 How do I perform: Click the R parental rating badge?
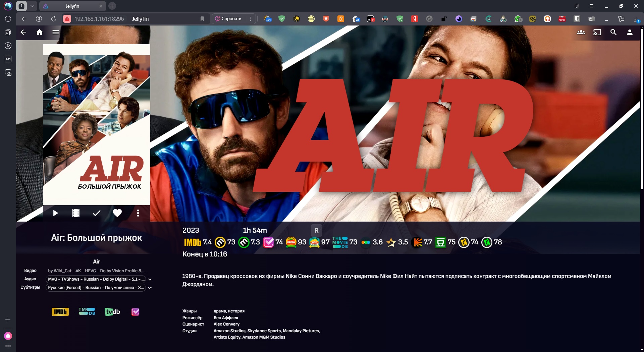pyautogui.click(x=316, y=230)
